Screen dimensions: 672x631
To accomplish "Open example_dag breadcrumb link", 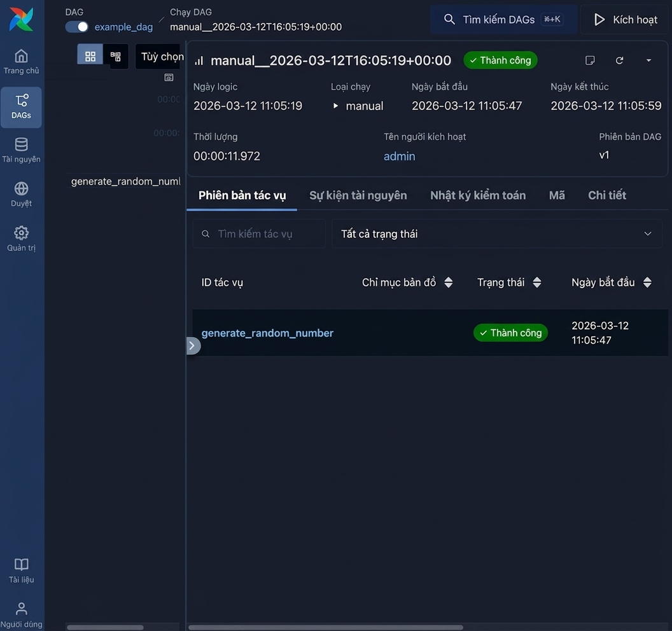I will tap(123, 27).
